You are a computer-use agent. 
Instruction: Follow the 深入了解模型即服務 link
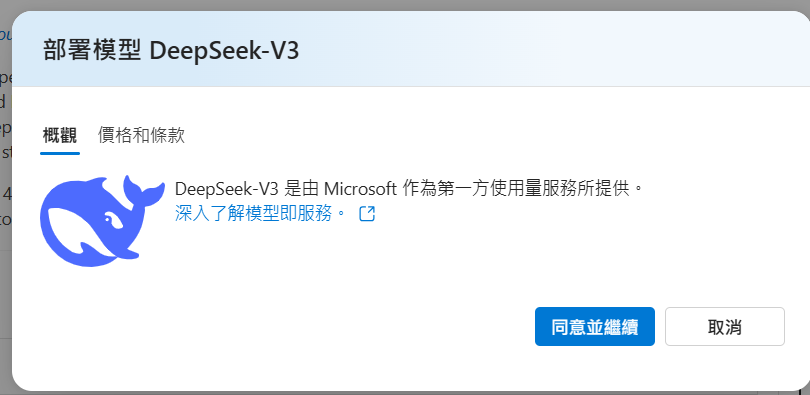pyautogui.click(x=260, y=214)
